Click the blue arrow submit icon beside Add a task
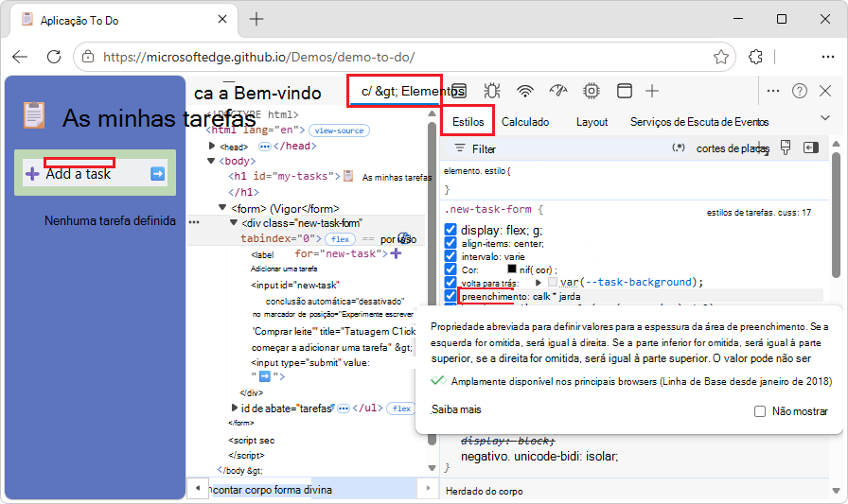Screen dimensions: 848x504 pos(157,173)
